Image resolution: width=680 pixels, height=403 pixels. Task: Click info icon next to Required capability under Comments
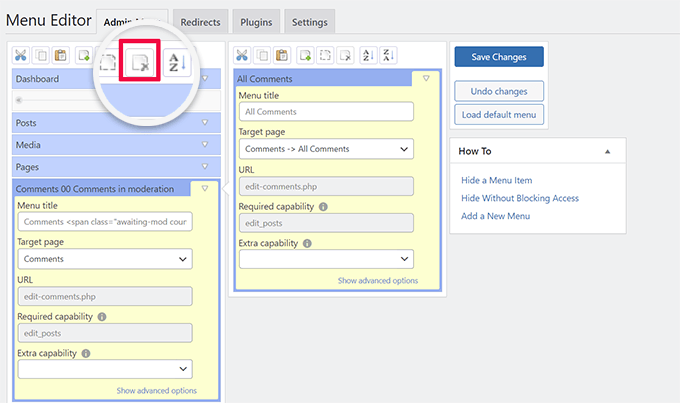(102, 317)
